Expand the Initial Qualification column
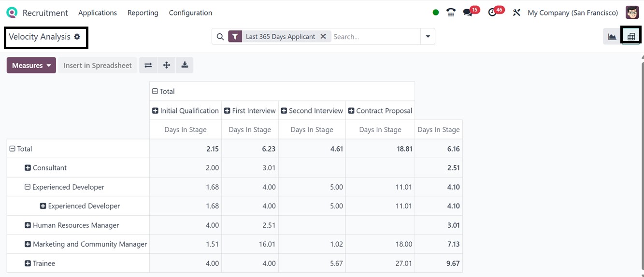Viewport: 644px width, 277px height. click(x=155, y=111)
